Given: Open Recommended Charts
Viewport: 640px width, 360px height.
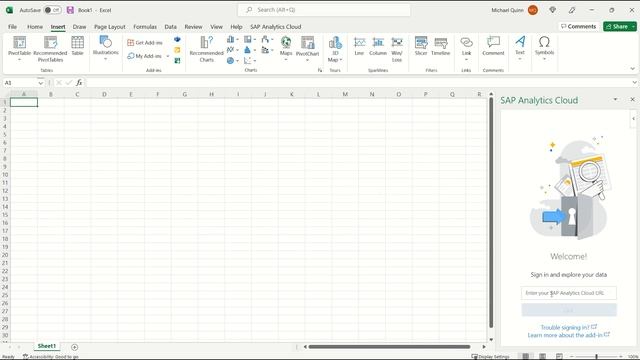Looking at the screenshot, I should 207,49.
